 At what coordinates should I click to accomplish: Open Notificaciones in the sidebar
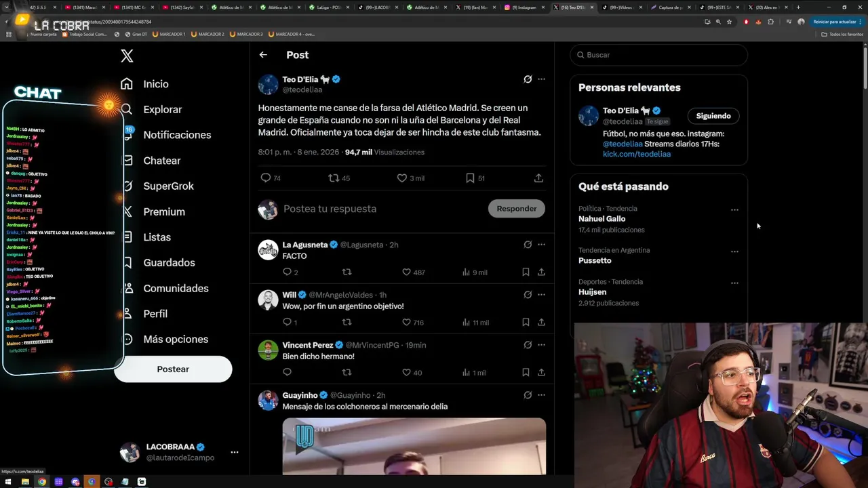pyautogui.click(x=165, y=135)
